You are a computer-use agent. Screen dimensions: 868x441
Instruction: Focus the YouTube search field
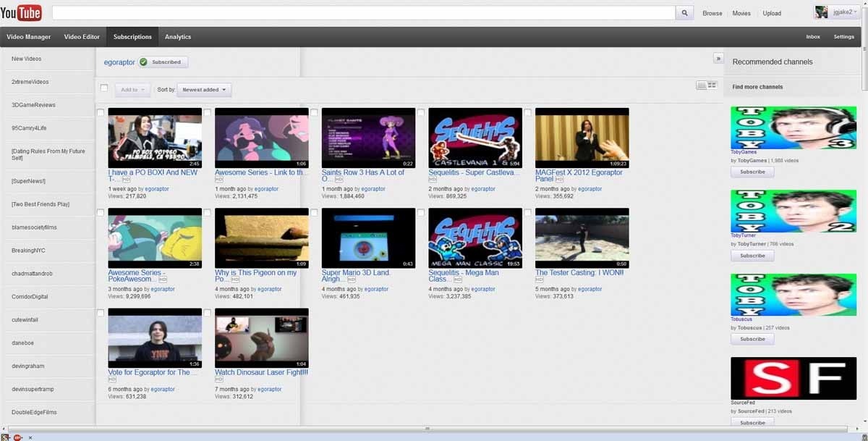(x=364, y=13)
